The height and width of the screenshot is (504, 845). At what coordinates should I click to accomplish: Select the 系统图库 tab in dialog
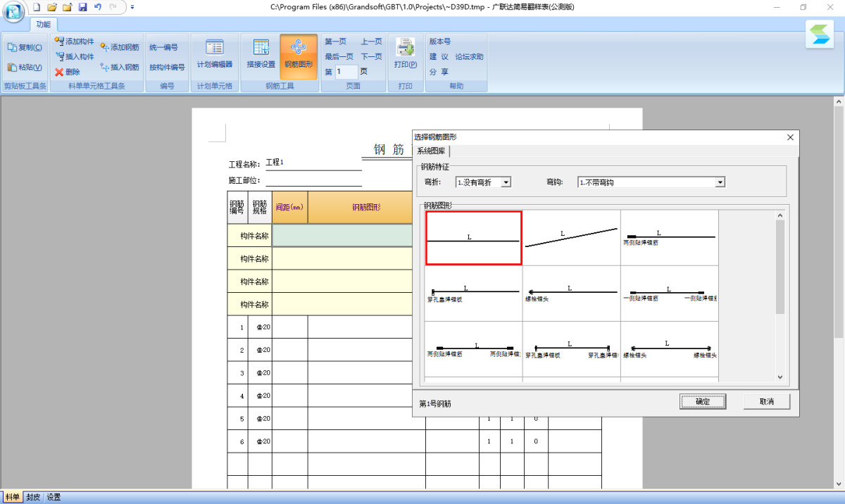[431, 151]
